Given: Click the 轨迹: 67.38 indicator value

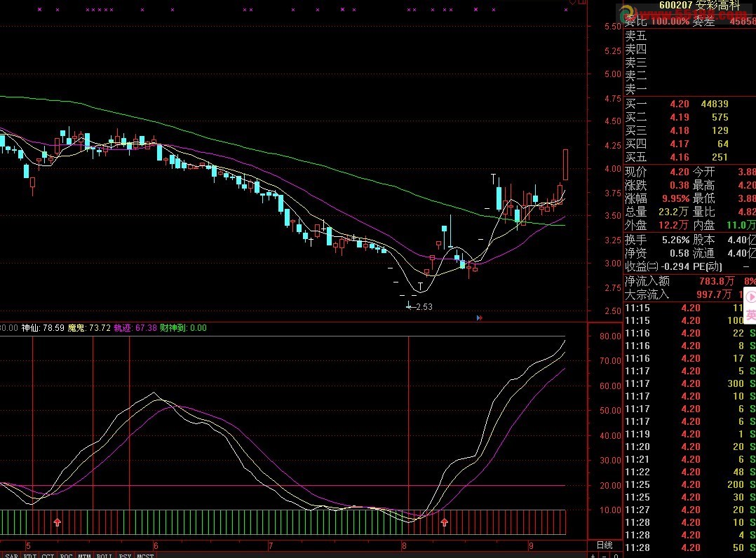Looking at the screenshot, I should coord(135,327).
